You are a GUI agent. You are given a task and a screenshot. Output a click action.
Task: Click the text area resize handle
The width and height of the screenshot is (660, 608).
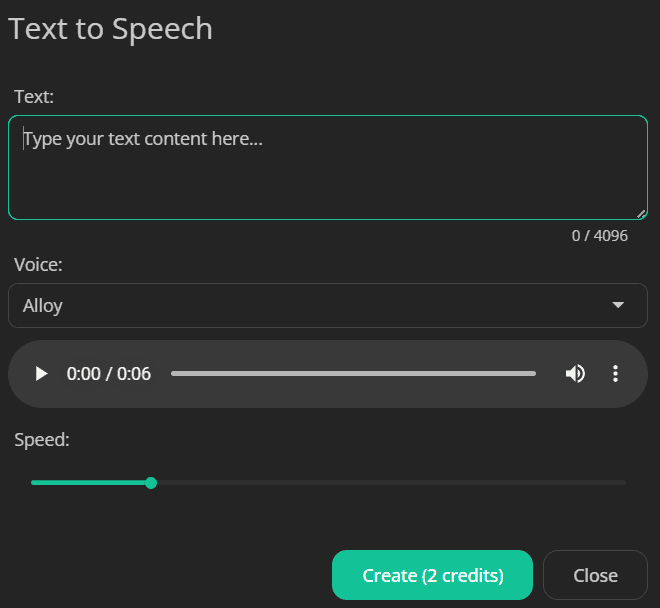click(x=641, y=214)
